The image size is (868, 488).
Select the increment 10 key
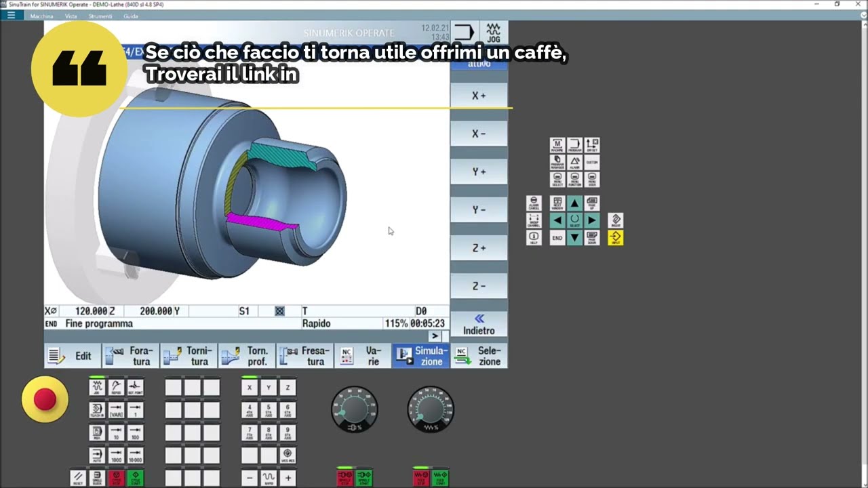point(116,432)
